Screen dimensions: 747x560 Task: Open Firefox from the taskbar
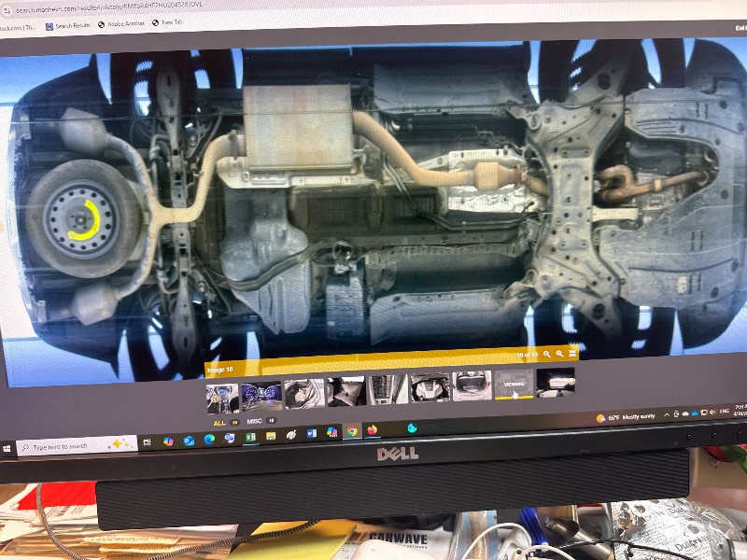[x=373, y=430]
